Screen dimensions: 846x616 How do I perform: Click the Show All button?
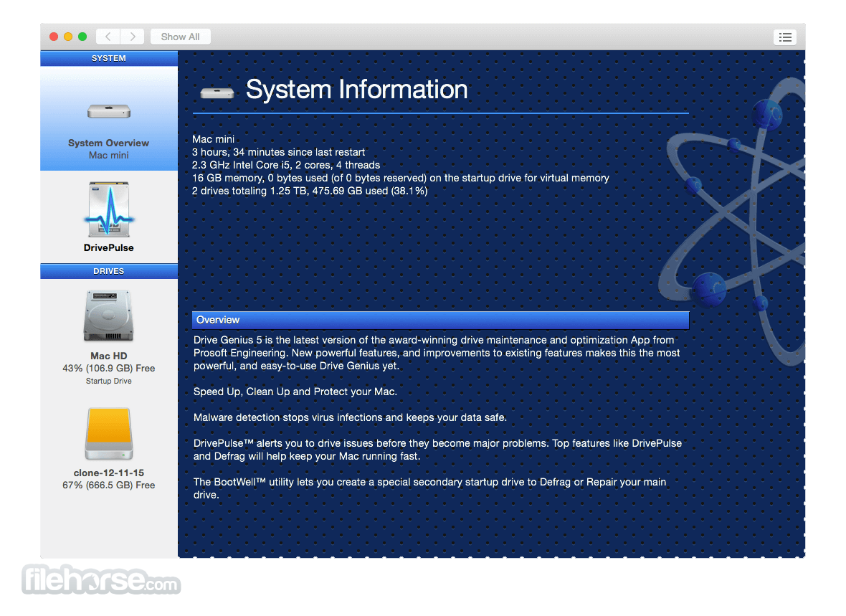tap(180, 37)
